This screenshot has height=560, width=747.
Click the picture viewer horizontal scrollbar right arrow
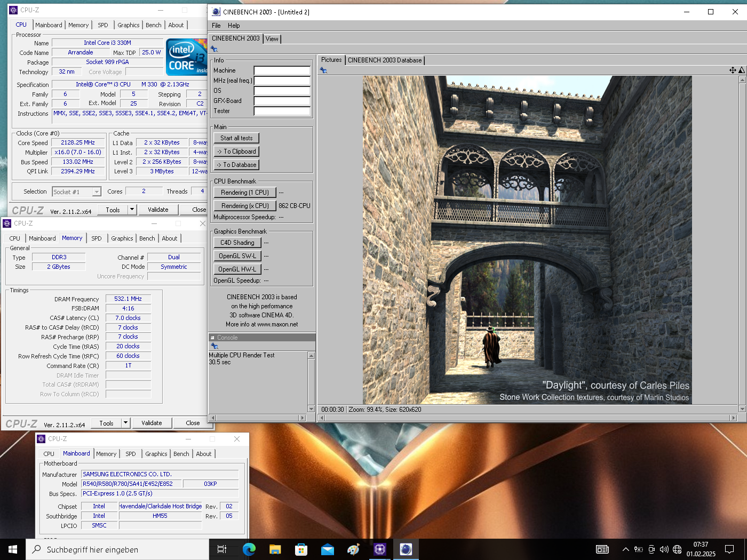(x=734, y=418)
